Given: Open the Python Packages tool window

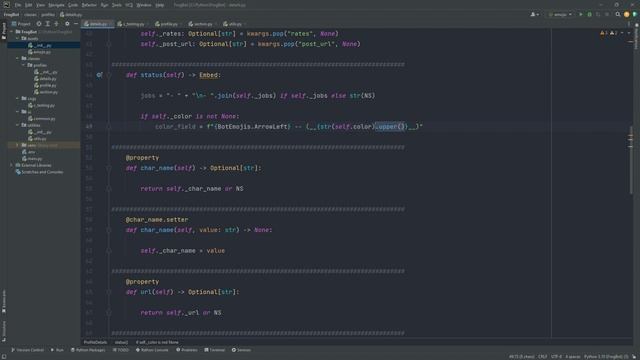Looking at the screenshot, I should click(88, 350).
